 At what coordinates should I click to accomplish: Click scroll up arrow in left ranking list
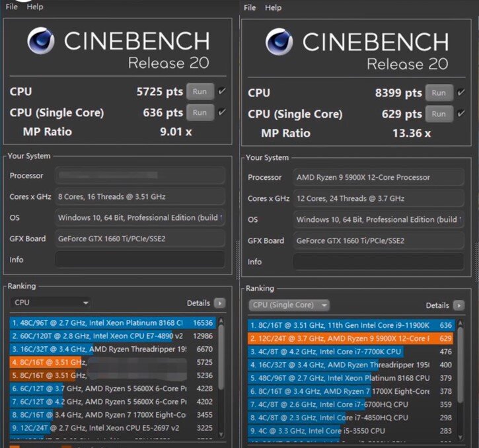221,320
